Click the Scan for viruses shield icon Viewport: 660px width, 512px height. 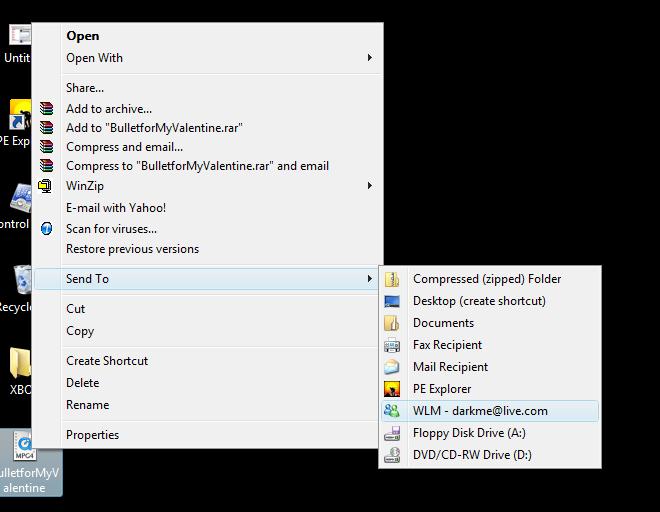coord(46,229)
